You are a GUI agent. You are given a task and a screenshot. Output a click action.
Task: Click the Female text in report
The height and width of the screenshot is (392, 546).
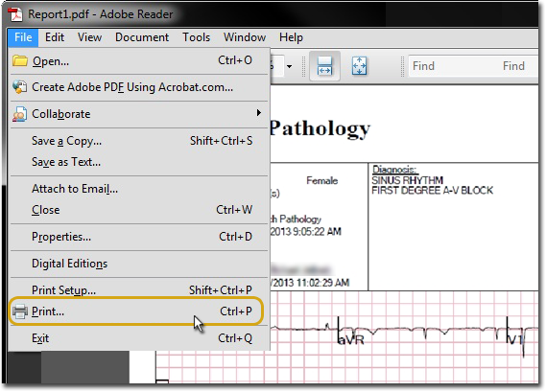coord(322,180)
